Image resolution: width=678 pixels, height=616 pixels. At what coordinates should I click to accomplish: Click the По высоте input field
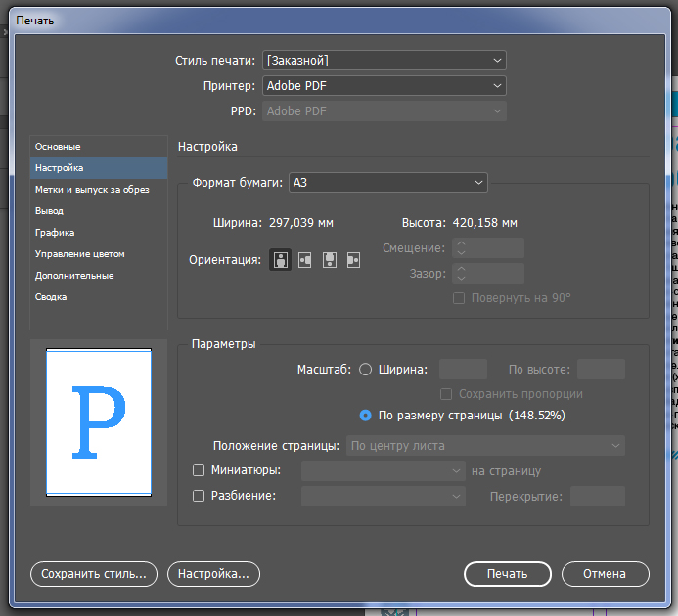pyautogui.click(x=601, y=370)
